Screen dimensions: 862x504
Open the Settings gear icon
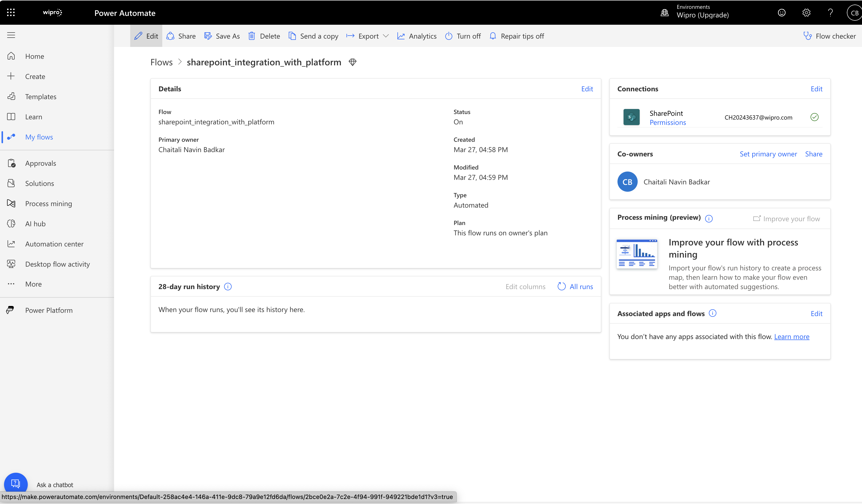click(x=806, y=13)
